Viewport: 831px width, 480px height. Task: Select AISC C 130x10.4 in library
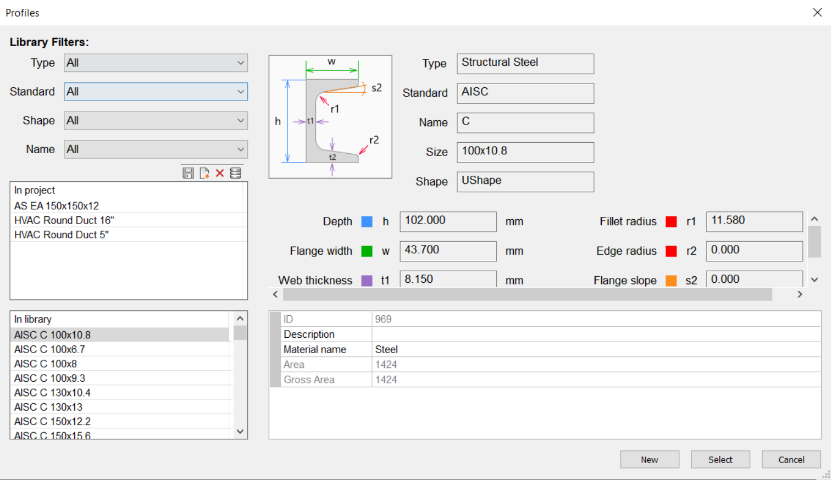121,393
